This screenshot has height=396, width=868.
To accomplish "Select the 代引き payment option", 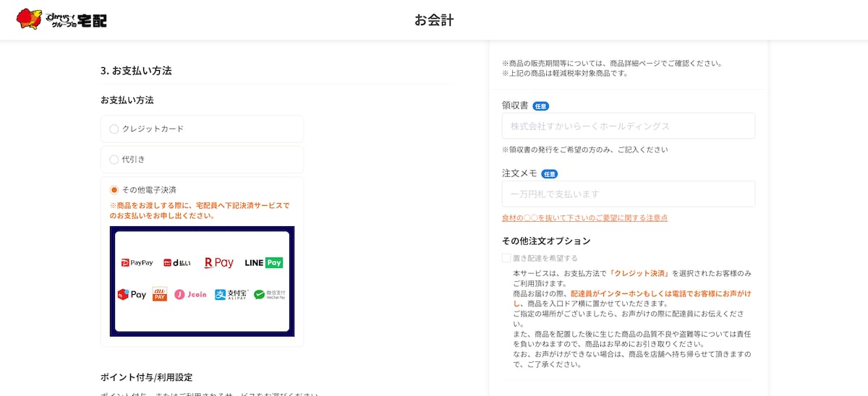I will [202, 159].
